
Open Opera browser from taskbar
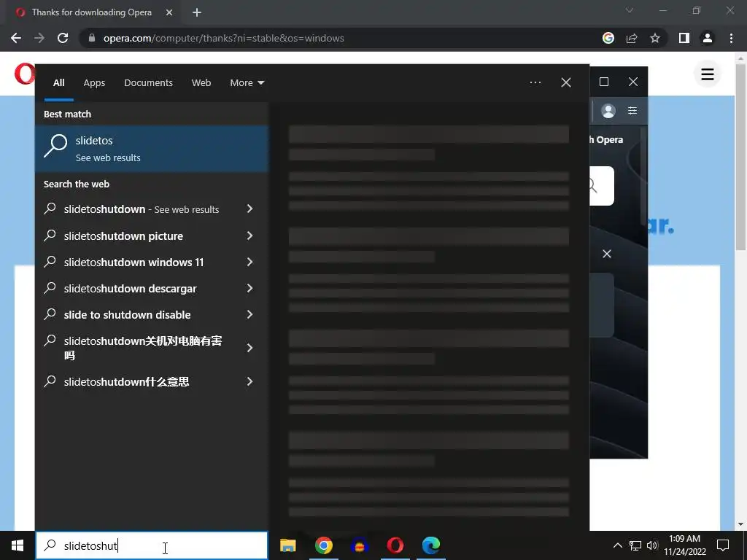pos(395,545)
